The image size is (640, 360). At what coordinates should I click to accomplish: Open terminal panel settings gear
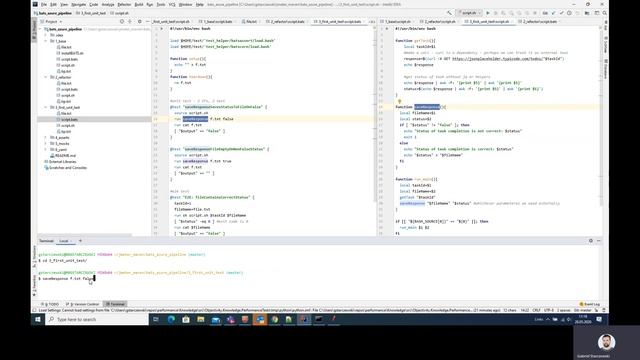coord(591,241)
